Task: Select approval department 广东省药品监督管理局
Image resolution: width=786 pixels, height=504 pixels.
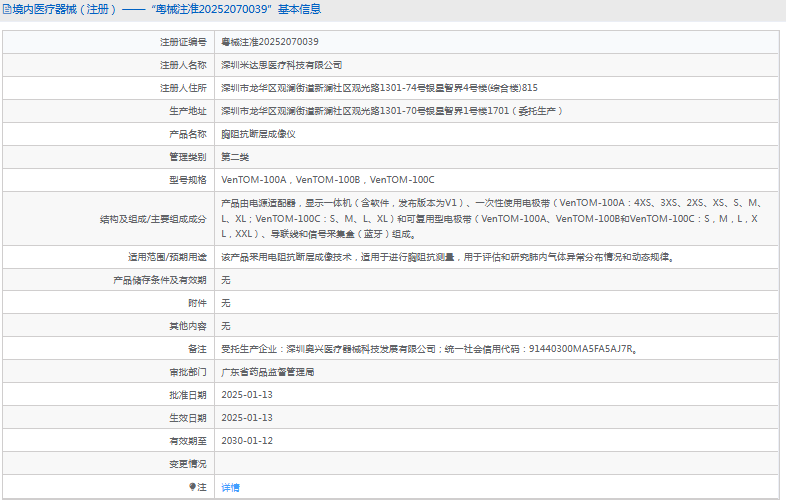Action: pos(268,372)
